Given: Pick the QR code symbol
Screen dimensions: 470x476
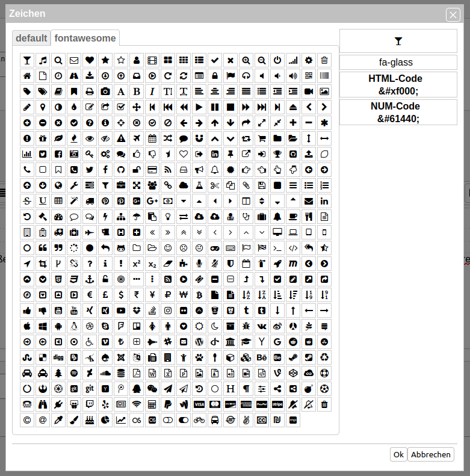Looking at the screenshot, I should tap(309, 76).
